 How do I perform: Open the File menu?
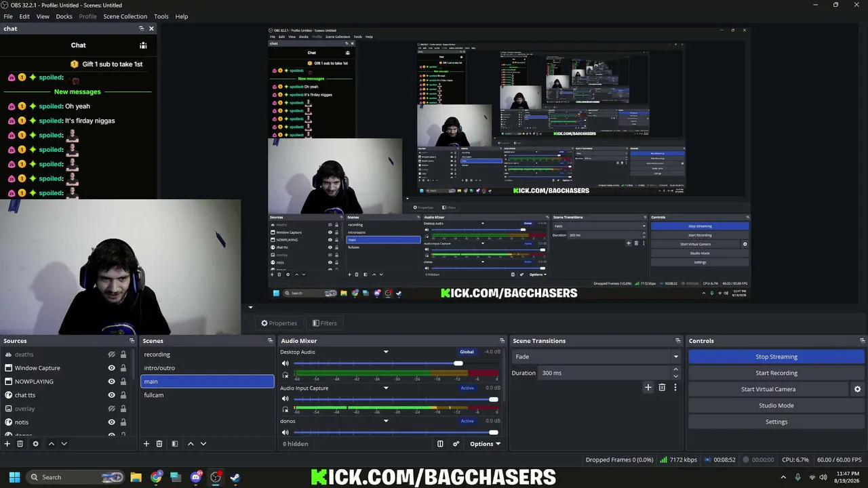coord(8,16)
